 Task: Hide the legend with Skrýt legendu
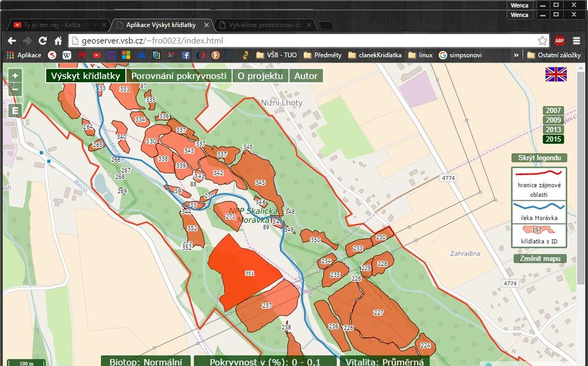click(x=539, y=158)
